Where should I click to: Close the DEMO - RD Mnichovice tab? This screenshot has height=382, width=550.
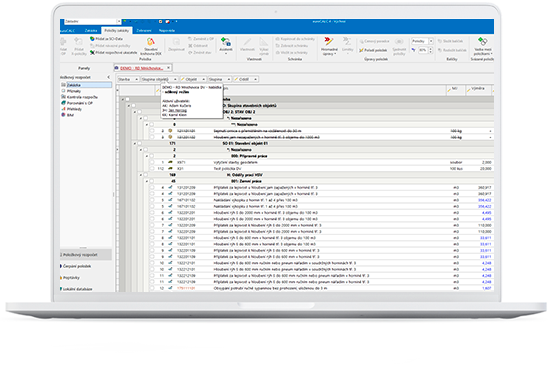pos(168,67)
